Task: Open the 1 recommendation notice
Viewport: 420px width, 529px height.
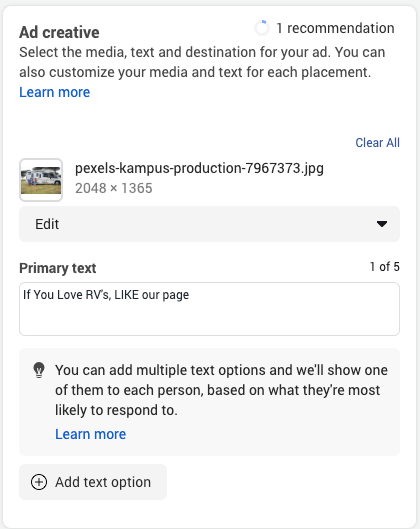Action: click(x=335, y=28)
